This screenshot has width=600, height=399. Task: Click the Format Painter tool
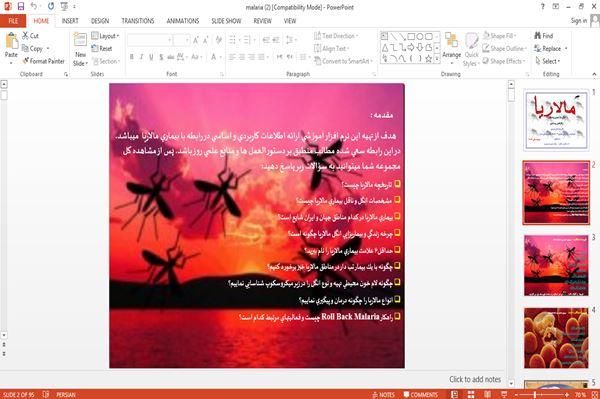pyautogui.click(x=44, y=61)
